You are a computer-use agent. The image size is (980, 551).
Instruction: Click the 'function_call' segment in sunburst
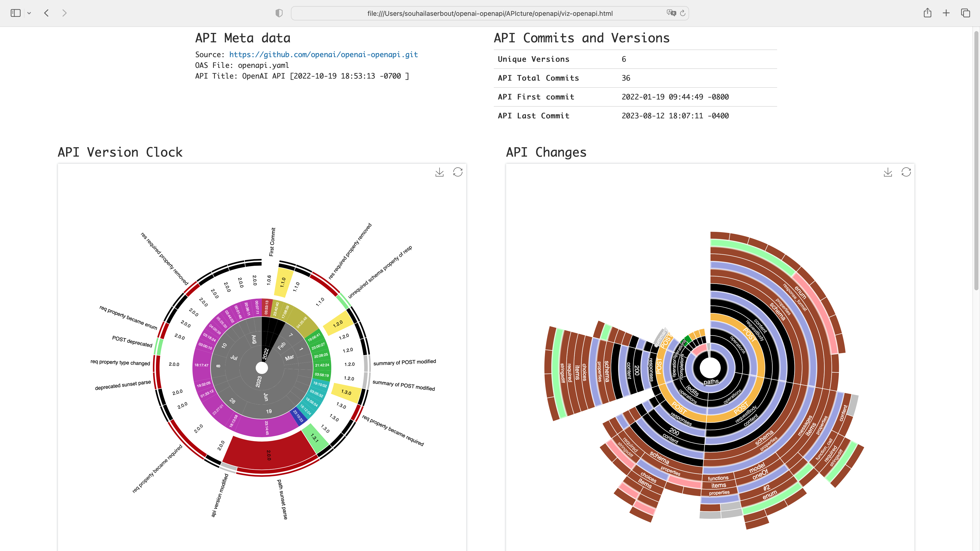824,449
